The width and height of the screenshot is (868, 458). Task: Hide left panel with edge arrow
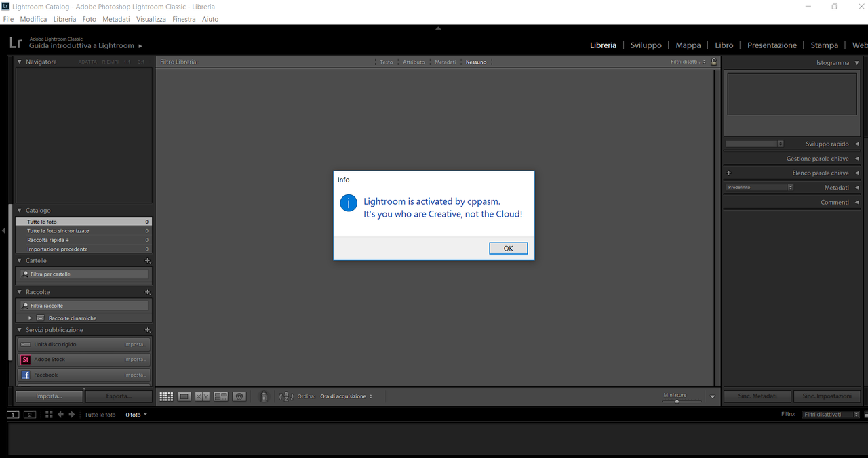[3, 231]
